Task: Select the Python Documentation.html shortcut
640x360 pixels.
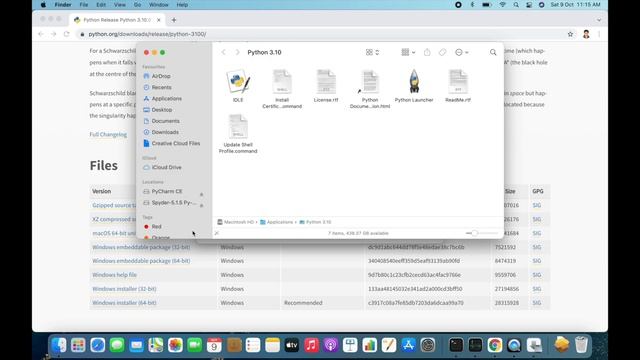Action: [370, 82]
